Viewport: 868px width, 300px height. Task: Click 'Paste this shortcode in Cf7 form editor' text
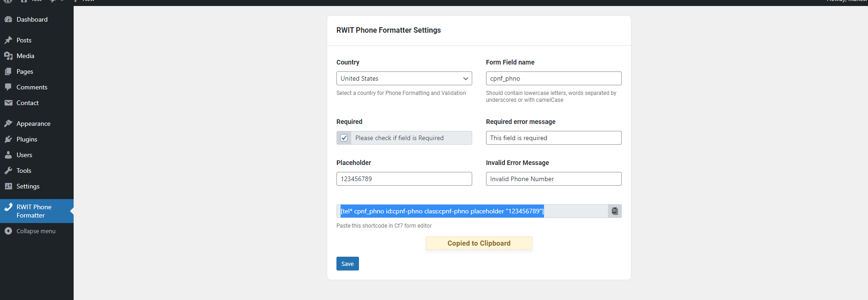click(384, 226)
